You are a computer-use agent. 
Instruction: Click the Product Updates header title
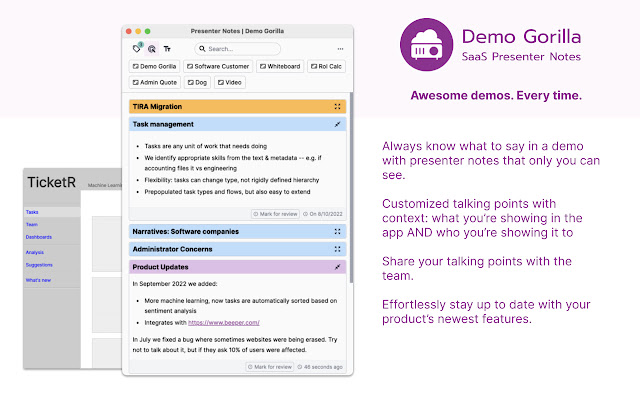point(160,267)
